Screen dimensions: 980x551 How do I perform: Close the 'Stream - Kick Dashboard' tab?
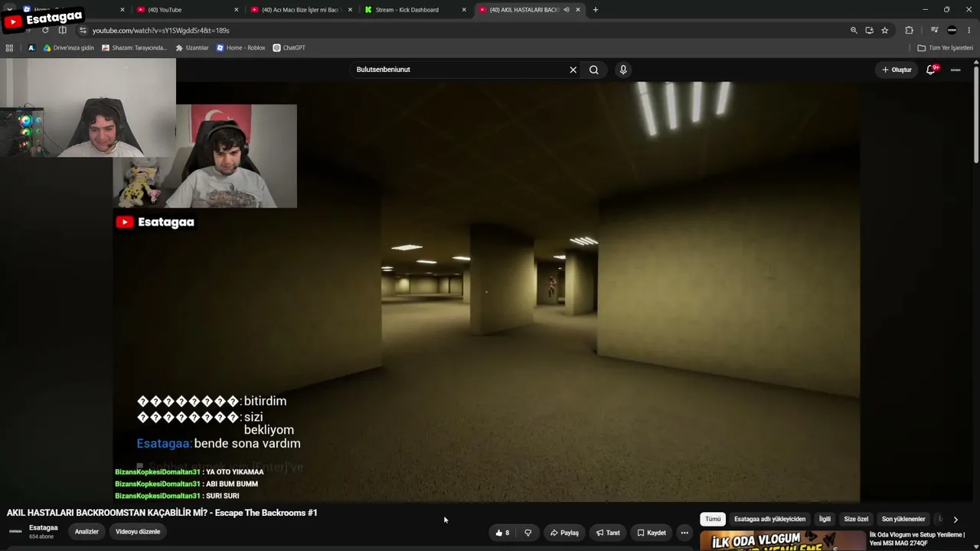464,10
